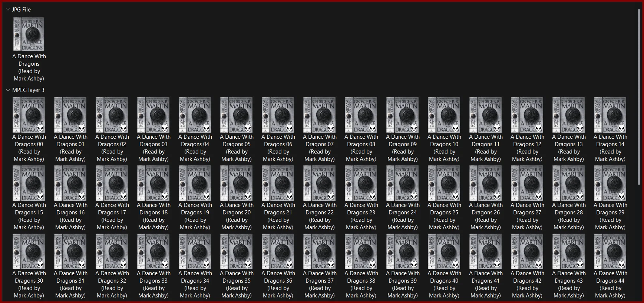Select MP3 icon for Dragons 17

(112, 183)
